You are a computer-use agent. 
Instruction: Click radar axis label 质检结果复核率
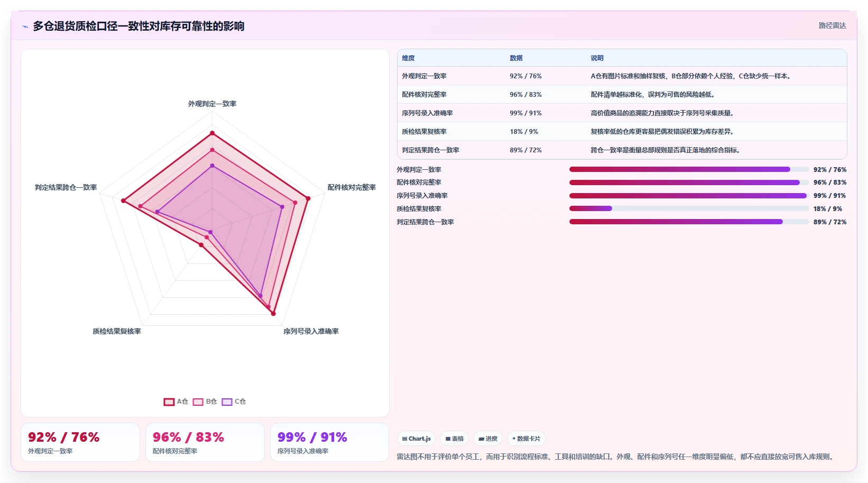pyautogui.click(x=117, y=331)
